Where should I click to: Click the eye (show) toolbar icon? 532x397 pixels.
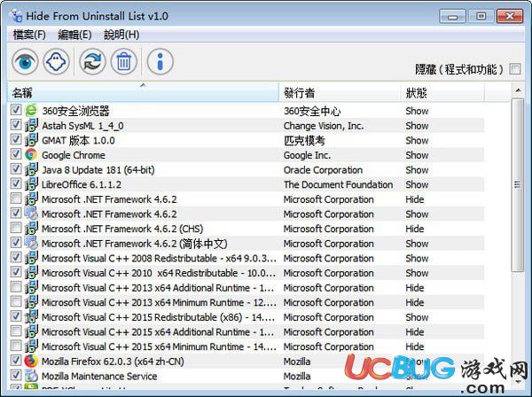25,62
